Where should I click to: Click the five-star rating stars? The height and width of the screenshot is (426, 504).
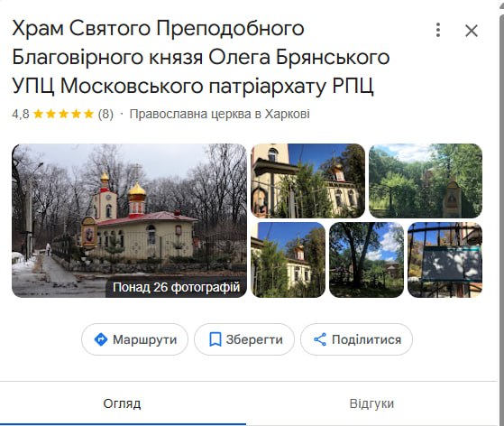point(63,114)
